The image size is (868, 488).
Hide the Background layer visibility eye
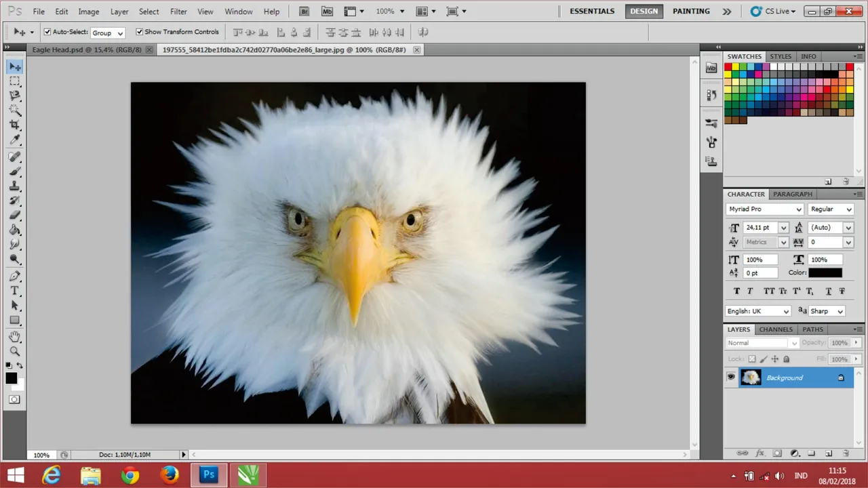tap(731, 378)
